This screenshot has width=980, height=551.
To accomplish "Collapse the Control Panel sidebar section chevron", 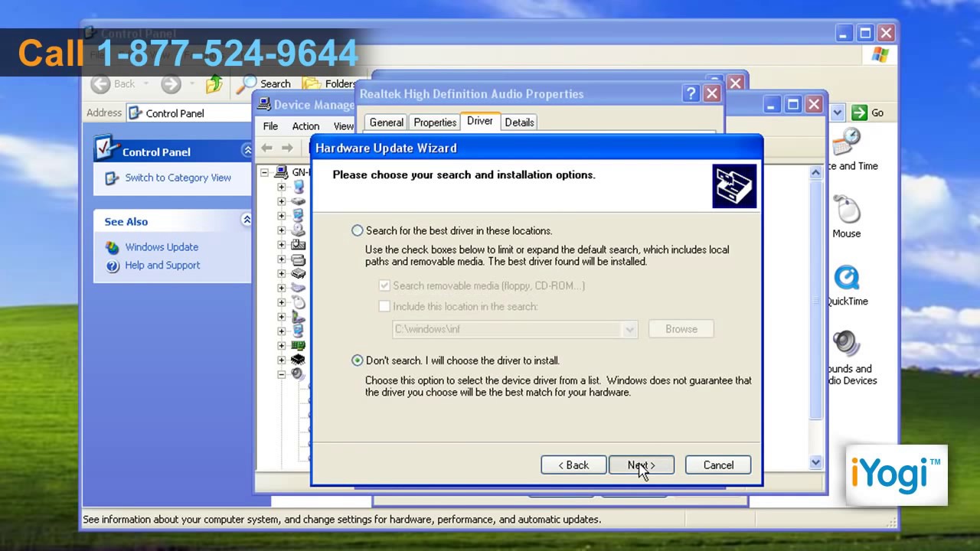I will click(247, 150).
